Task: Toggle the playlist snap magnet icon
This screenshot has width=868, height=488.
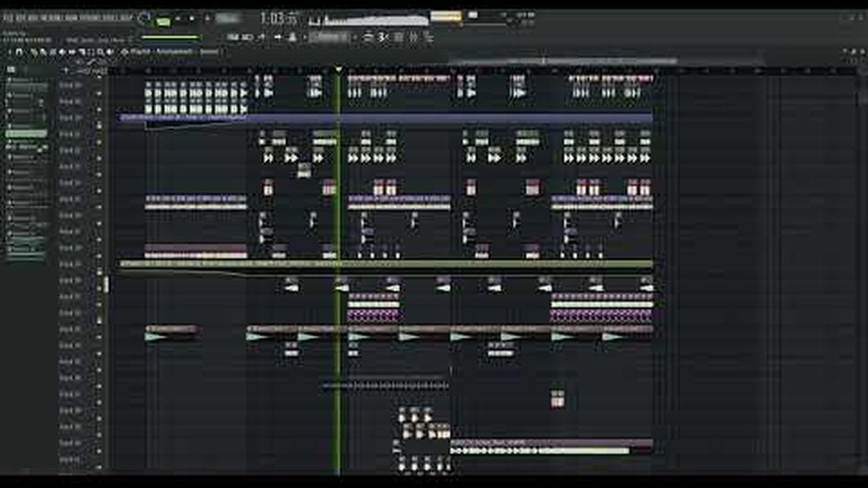Action: [19, 52]
